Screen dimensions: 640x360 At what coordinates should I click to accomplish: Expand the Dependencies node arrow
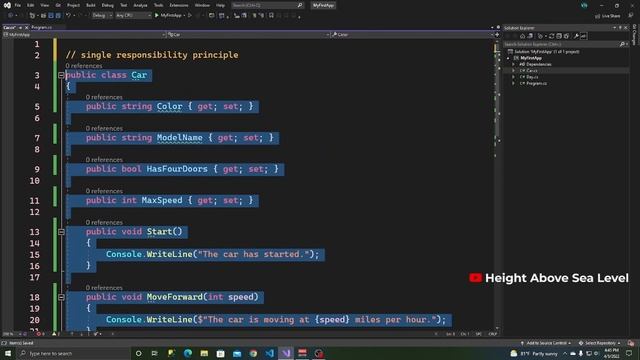click(513, 64)
